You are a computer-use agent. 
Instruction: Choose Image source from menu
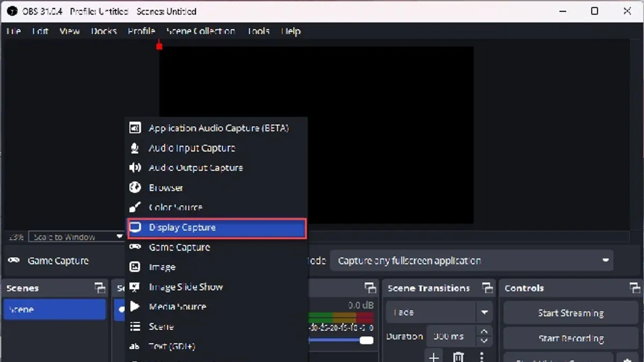216,267
